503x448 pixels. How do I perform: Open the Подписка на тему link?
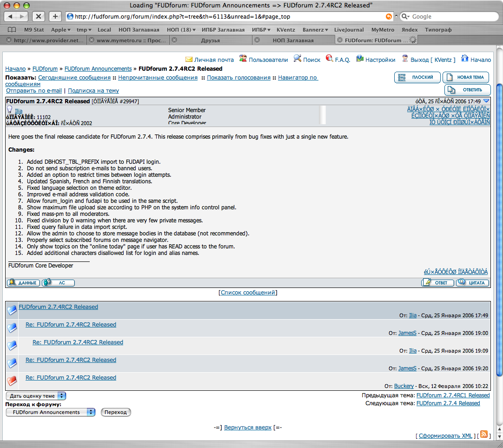pos(93,91)
